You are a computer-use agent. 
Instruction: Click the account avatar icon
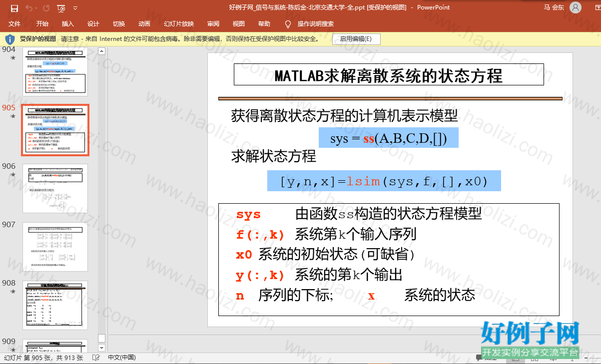[576, 7]
